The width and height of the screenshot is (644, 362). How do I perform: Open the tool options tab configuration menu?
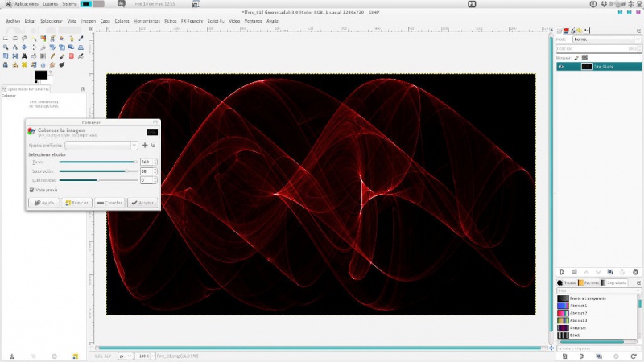[83, 89]
